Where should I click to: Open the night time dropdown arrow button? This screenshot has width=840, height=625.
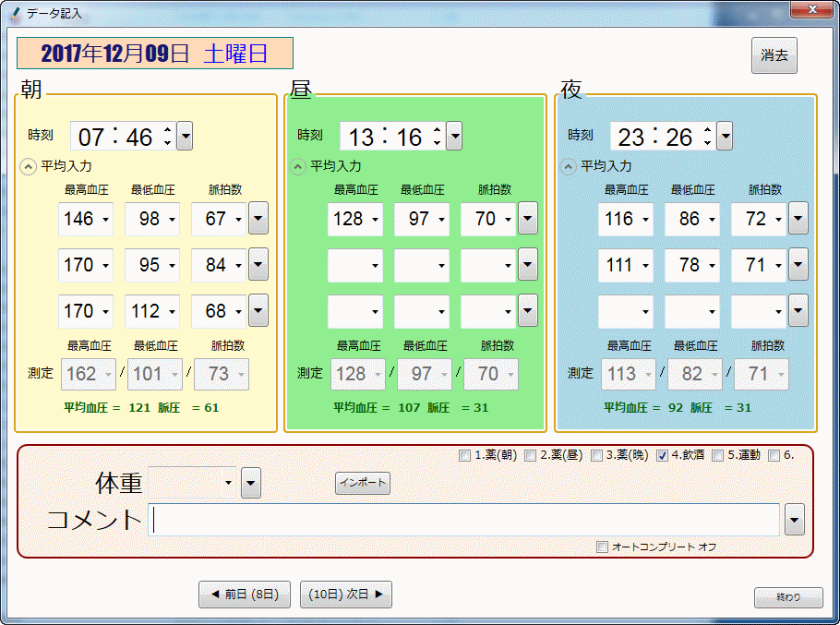coord(725,137)
